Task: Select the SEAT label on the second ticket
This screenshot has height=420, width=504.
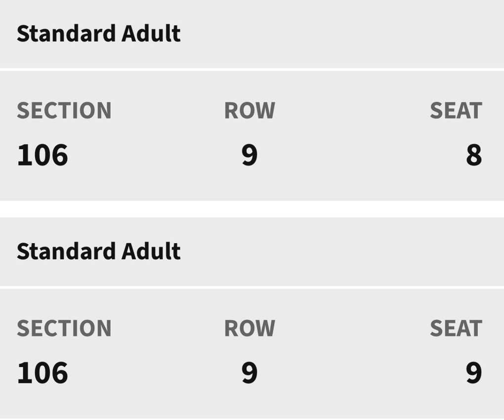Action: [456, 328]
